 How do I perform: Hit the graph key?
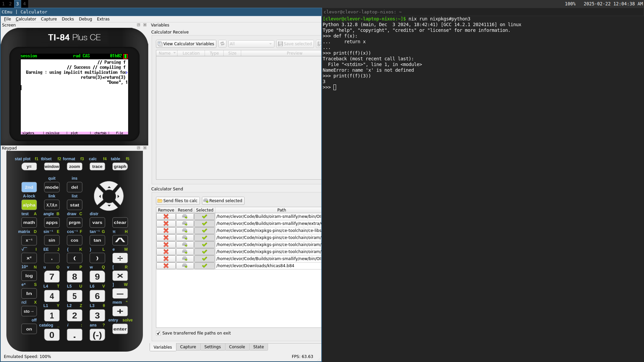click(x=120, y=167)
